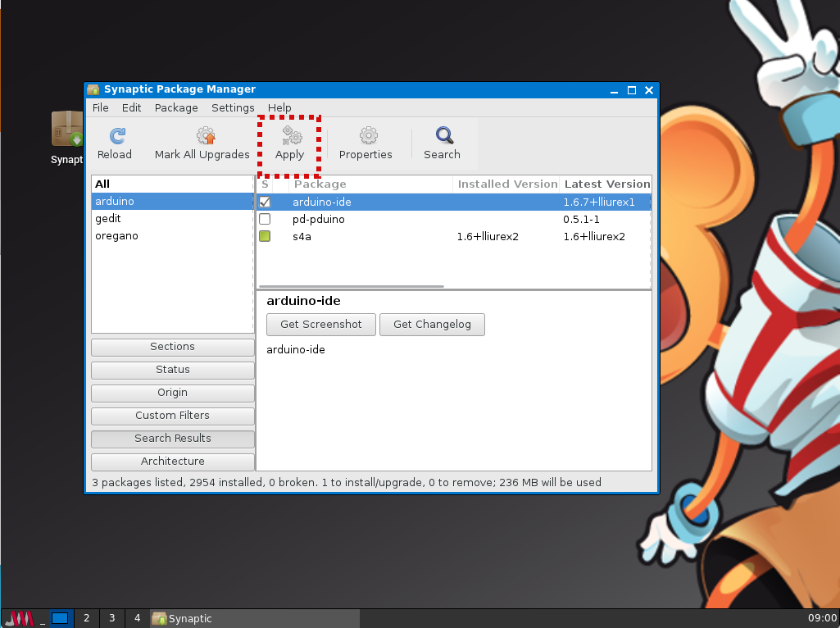Select gedit in the search list
Image resolution: width=840 pixels, height=628 pixels.
[x=108, y=219]
